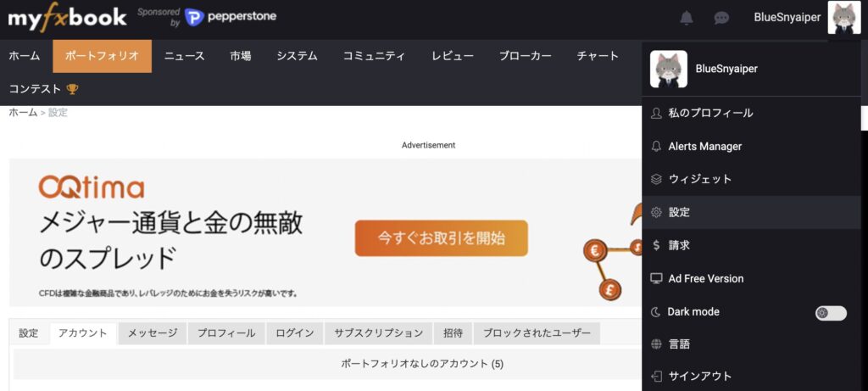This screenshot has width=868, height=391.
Task: Click the moon icon beside Dark mode
Action: click(656, 312)
